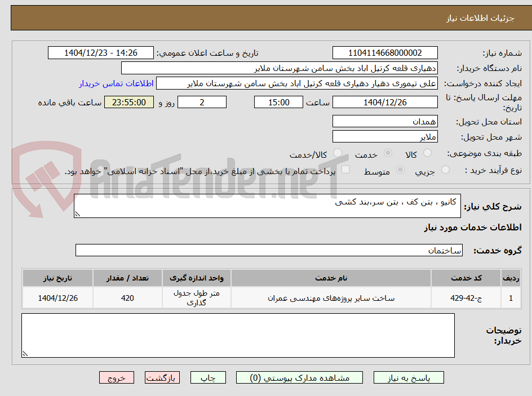The height and width of the screenshot is (396, 532).
Task: Click the remaining time field 23:55:00
Action: coord(129,102)
